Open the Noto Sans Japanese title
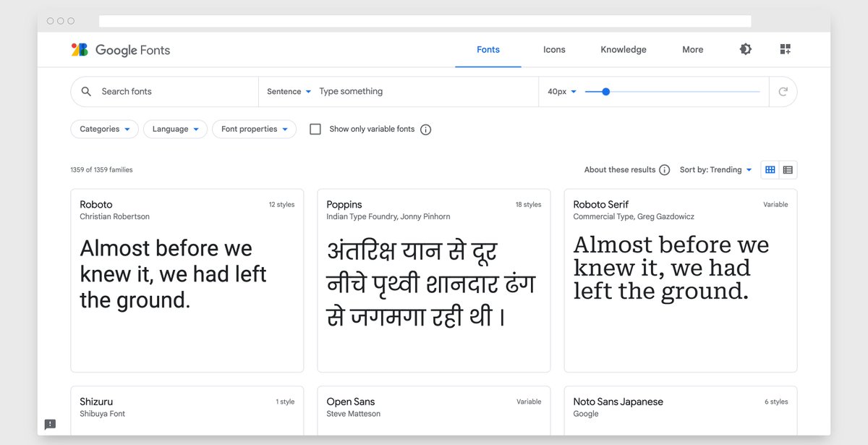This screenshot has height=445, width=868. pyautogui.click(x=618, y=402)
